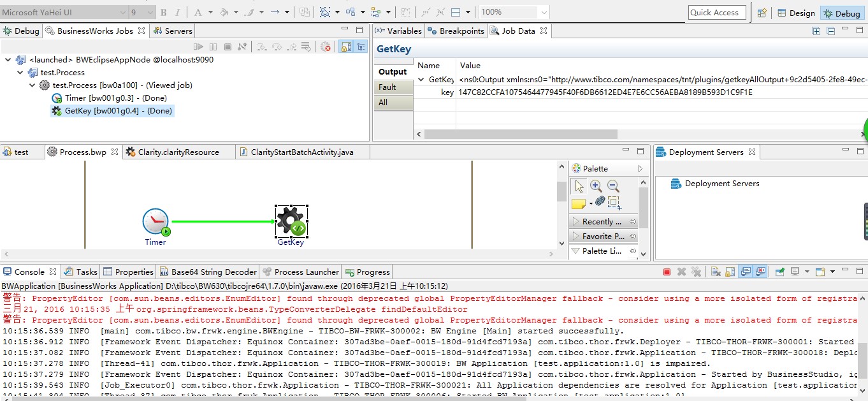
Task: Click the Debug perspective button
Action: [841, 13]
